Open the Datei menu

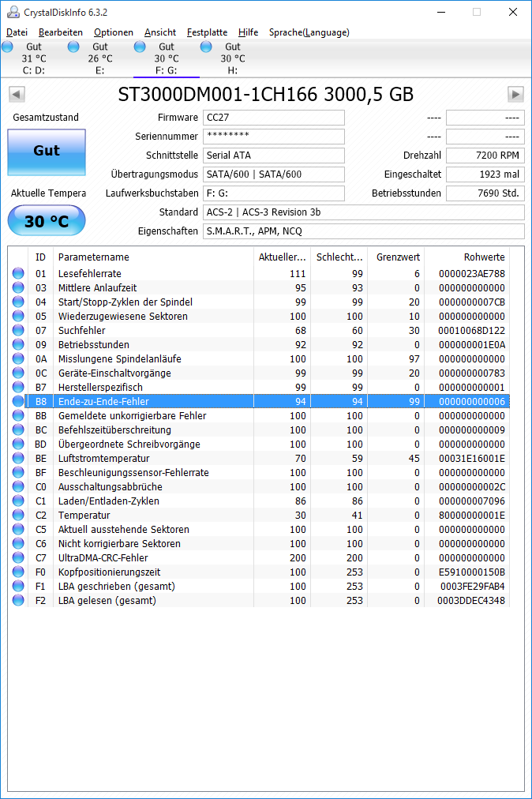pos(17,32)
